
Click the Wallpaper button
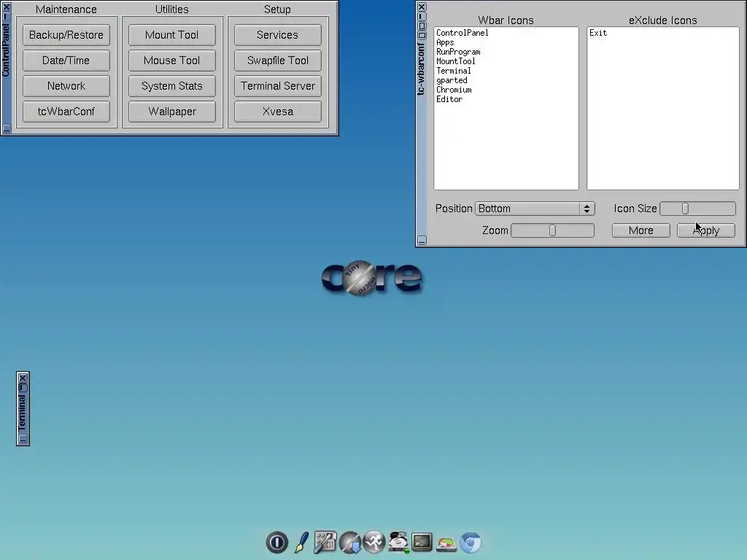(x=172, y=112)
